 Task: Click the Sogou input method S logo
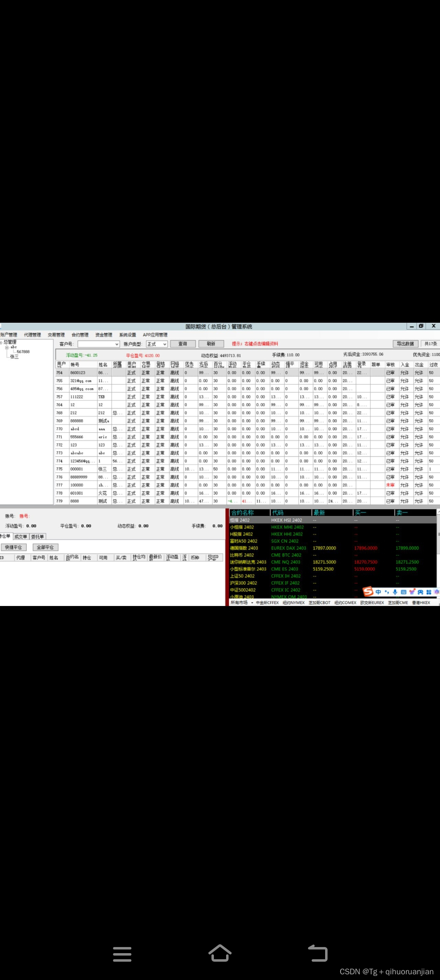point(368,591)
